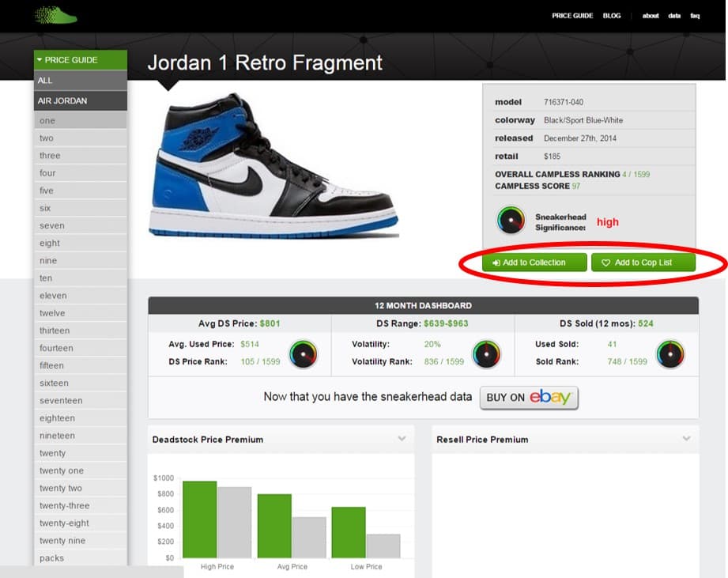Image resolution: width=728 pixels, height=578 pixels.
Task: Click the eBay logo
Action: [550, 397]
